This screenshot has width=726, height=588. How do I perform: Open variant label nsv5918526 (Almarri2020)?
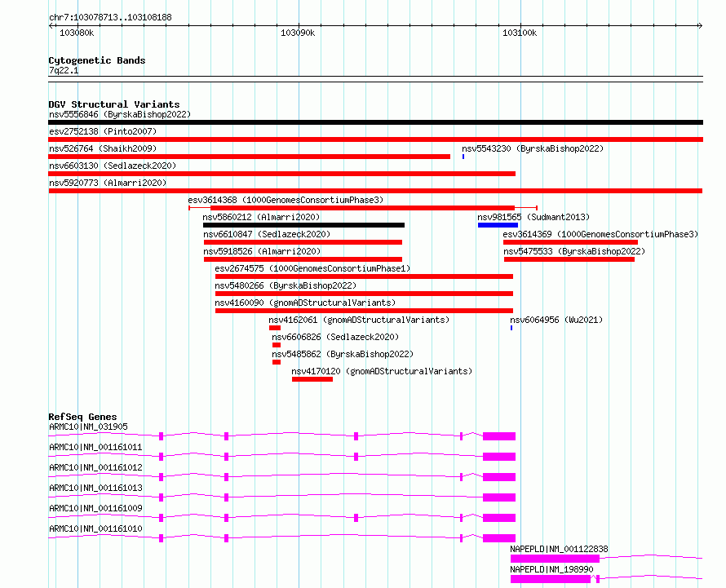click(262, 251)
